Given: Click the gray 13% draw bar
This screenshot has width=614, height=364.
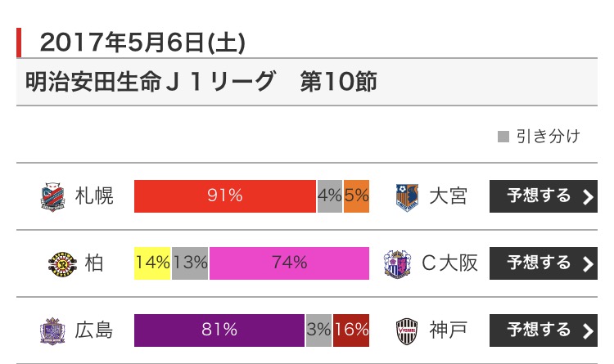Looking at the screenshot, I should [190, 263].
